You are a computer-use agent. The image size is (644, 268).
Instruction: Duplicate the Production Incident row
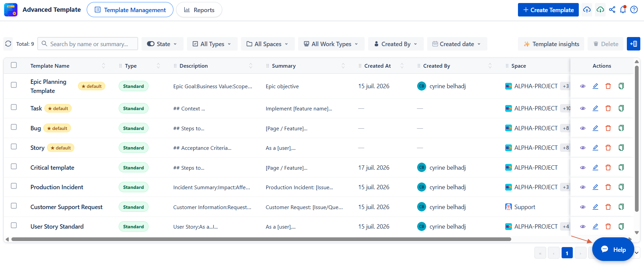tap(621, 187)
